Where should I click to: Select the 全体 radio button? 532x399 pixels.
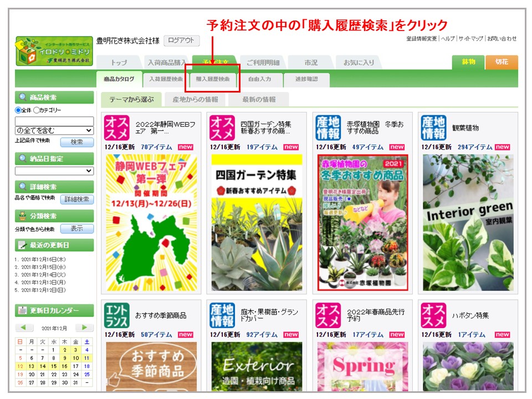coord(18,110)
